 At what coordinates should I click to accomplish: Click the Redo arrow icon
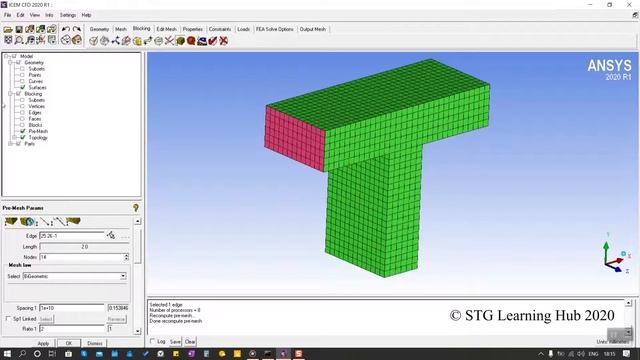(x=77, y=29)
